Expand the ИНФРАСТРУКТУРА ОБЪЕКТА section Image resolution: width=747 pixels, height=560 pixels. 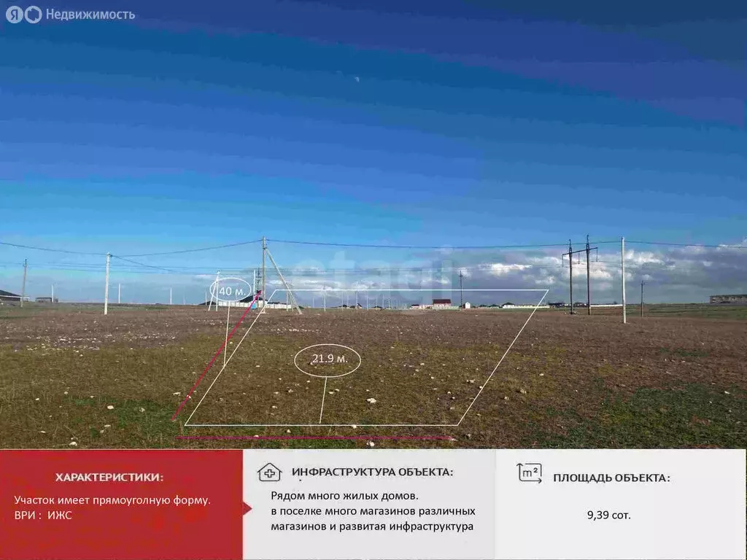[375, 472]
